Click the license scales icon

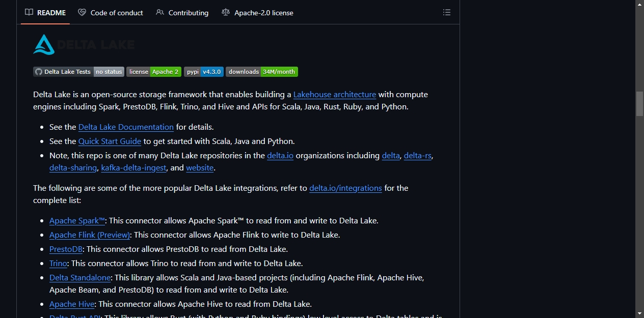click(x=226, y=12)
